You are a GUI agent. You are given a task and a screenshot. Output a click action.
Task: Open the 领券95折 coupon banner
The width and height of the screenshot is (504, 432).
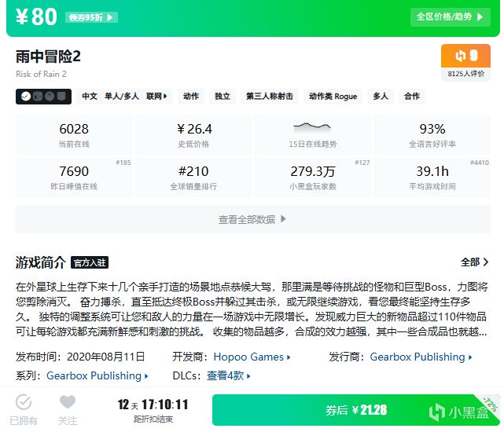(91, 17)
